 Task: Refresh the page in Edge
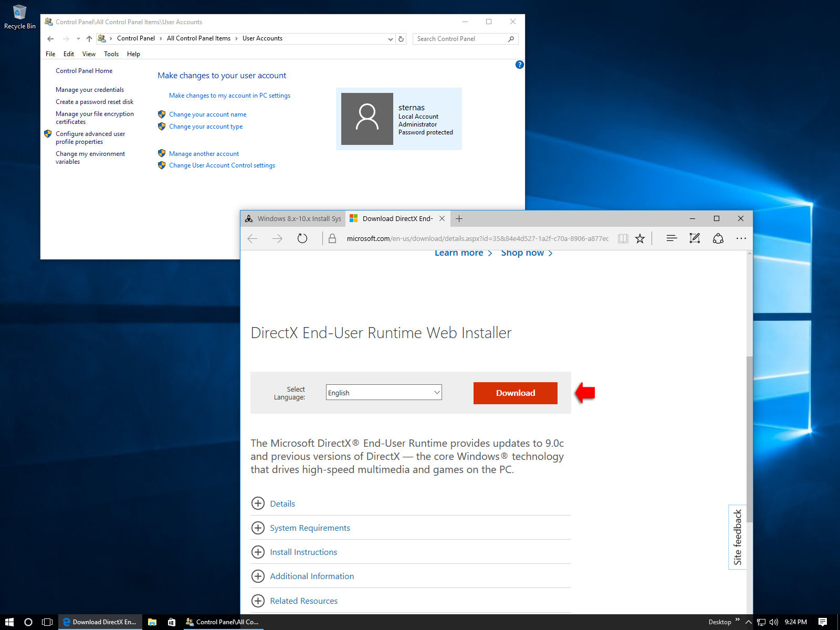click(302, 238)
